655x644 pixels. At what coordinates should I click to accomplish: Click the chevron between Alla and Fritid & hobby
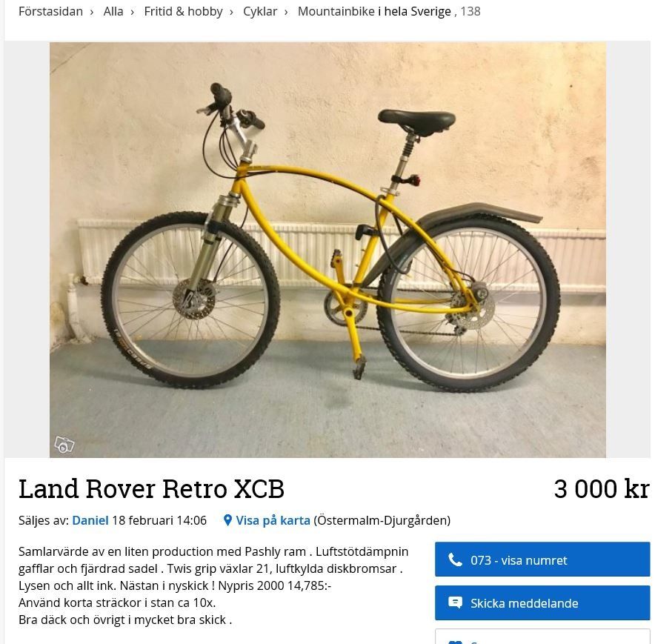[133, 12]
